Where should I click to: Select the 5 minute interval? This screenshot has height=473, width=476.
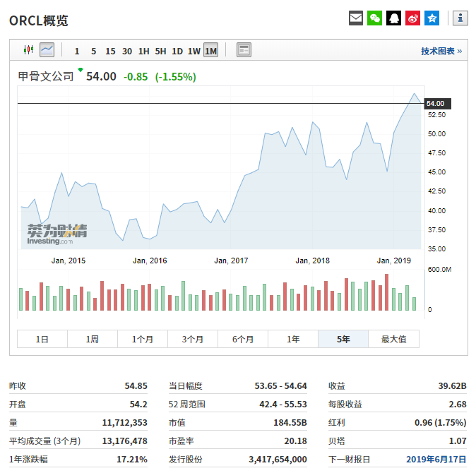tap(93, 51)
